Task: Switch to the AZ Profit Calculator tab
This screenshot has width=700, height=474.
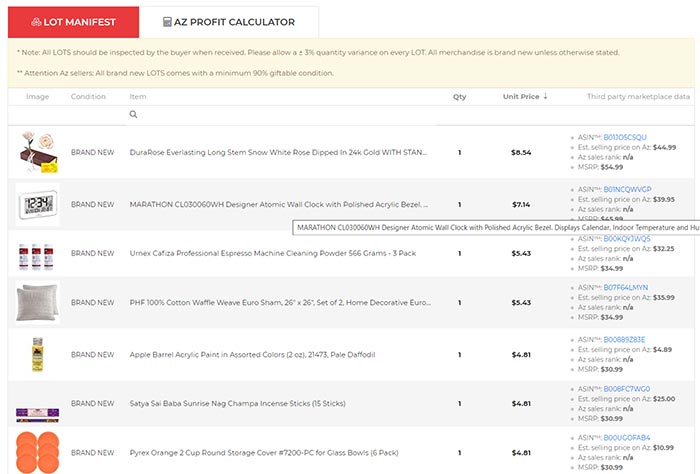Action: coord(229,22)
